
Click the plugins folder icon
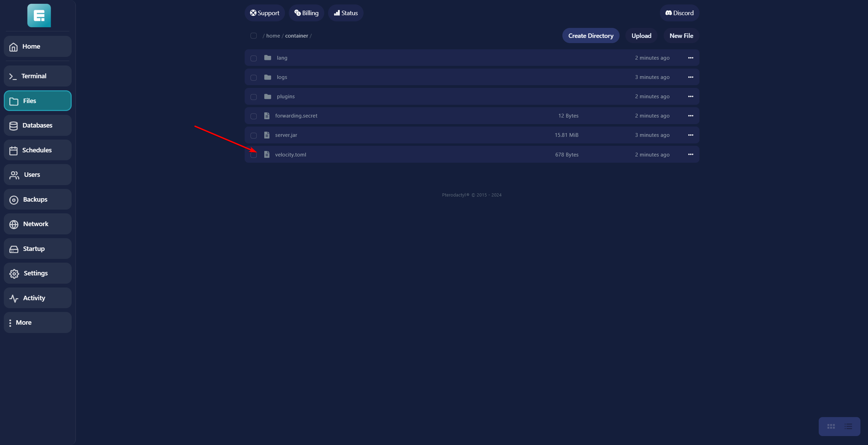tap(267, 97)
